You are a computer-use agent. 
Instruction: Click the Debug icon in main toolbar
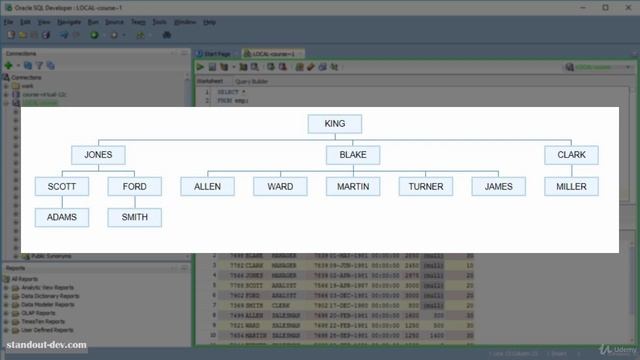point(114,35)
